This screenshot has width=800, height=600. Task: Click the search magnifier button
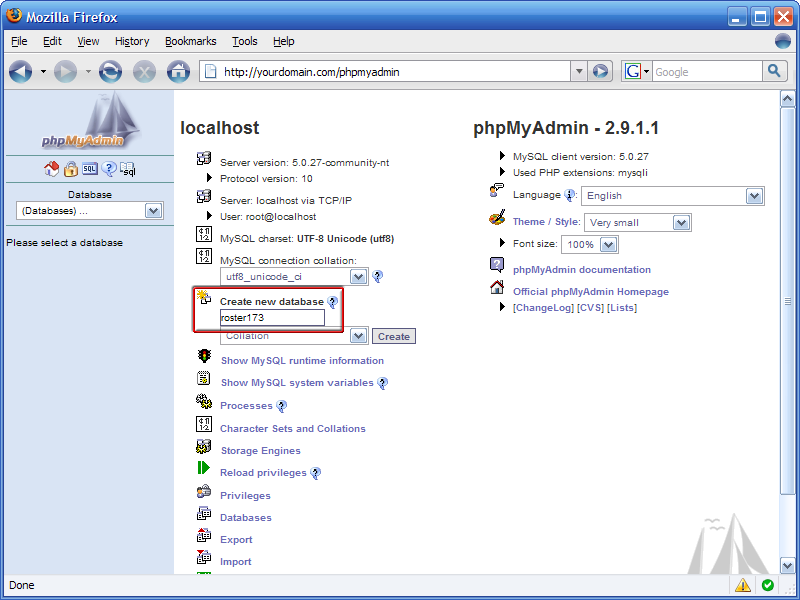pos(774,71)
